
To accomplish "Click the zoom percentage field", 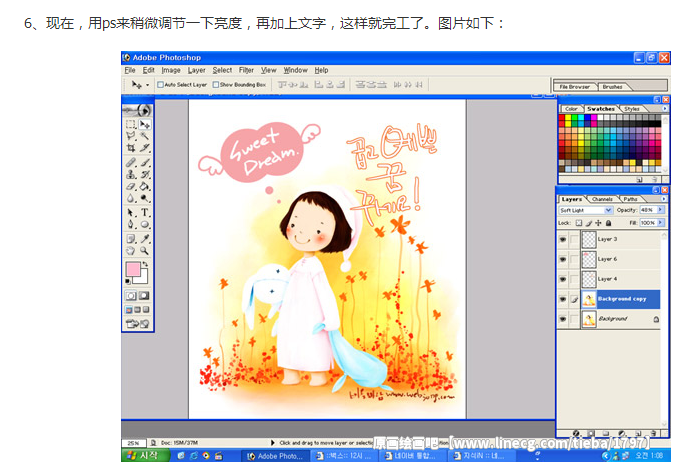I will [133, 443].
